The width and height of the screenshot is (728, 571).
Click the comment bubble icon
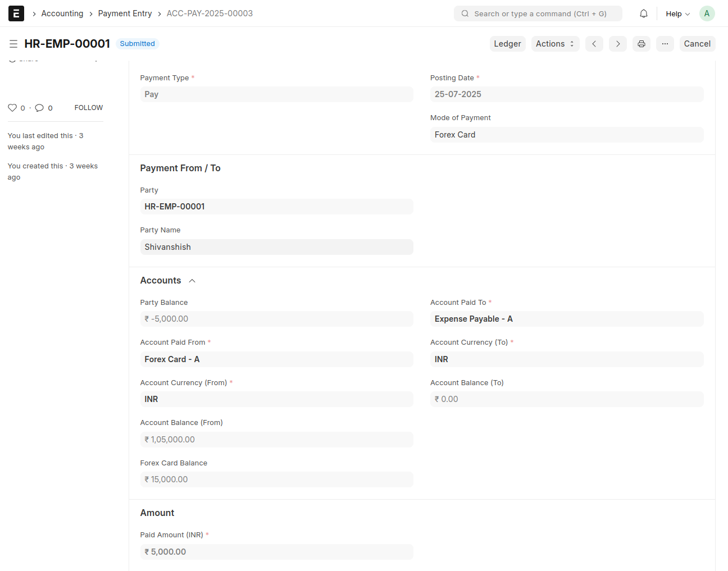[x=39, y=108]
